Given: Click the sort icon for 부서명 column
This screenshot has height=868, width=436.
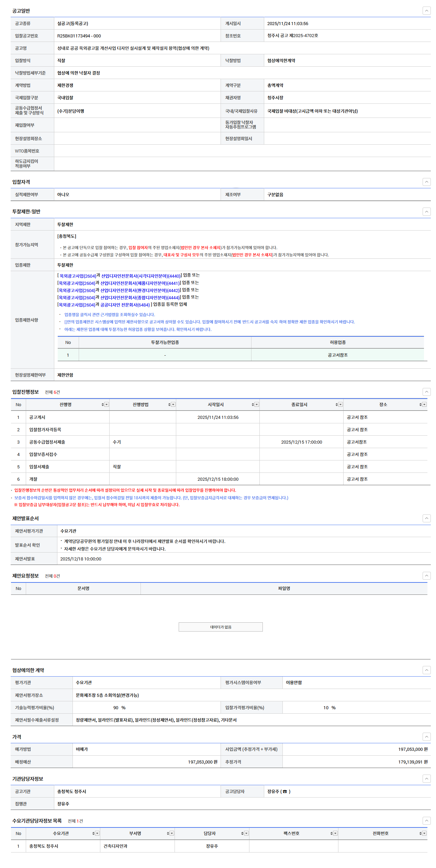Looking at the screenshot, I should (x=168, y=833).
